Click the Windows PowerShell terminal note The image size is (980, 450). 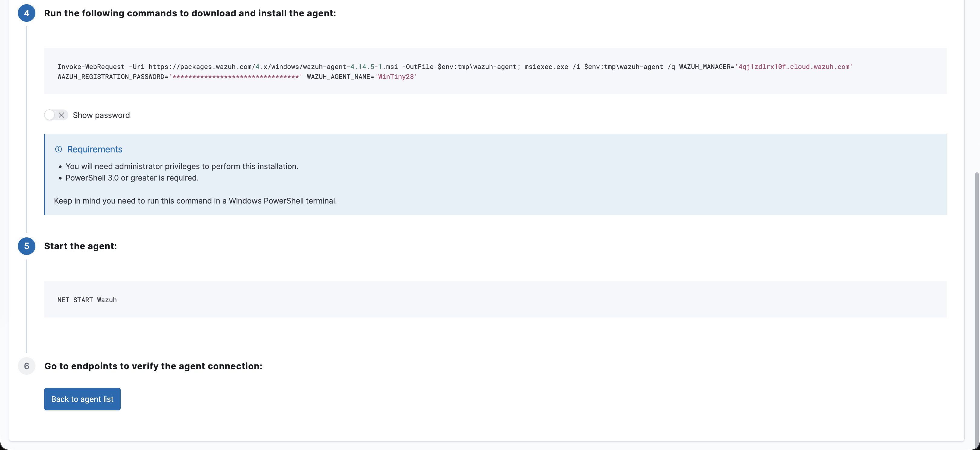pos(195,201)
